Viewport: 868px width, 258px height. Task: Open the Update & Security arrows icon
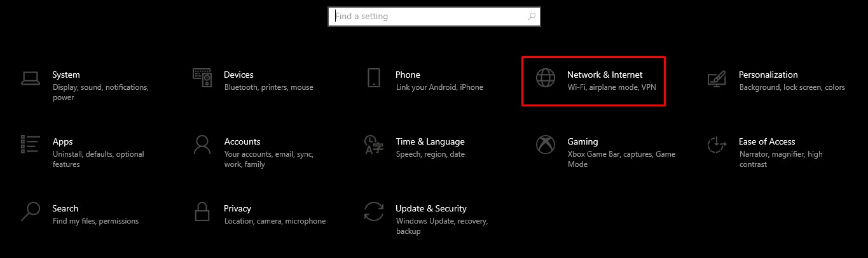373,211
